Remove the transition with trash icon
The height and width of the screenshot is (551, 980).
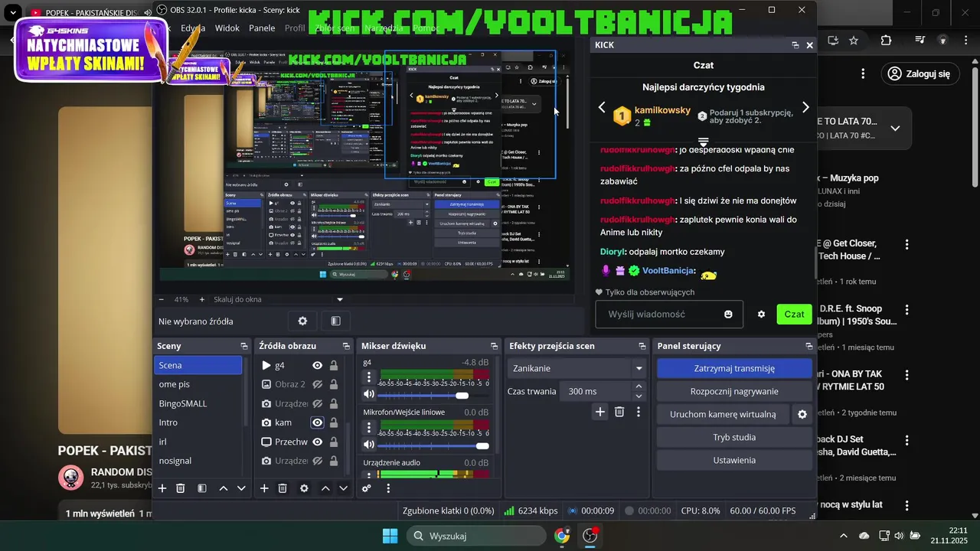pyautogui.click(x=619, y=412)
